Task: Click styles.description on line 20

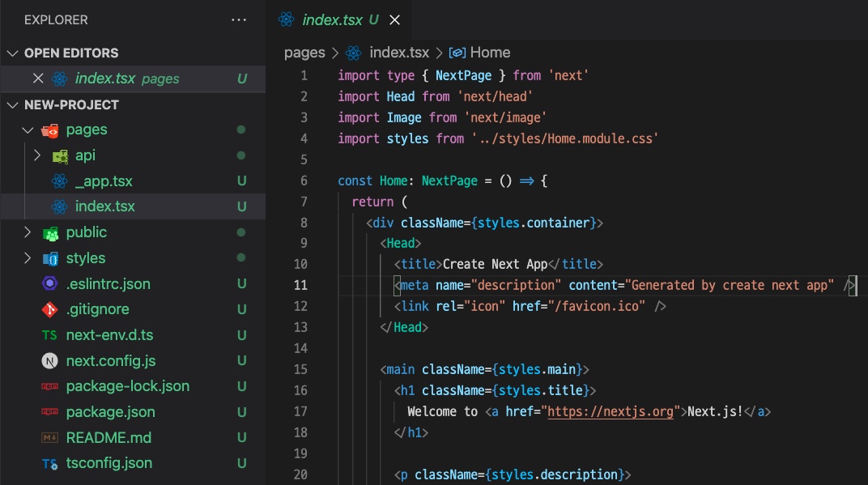Action: tap(555, 474)
